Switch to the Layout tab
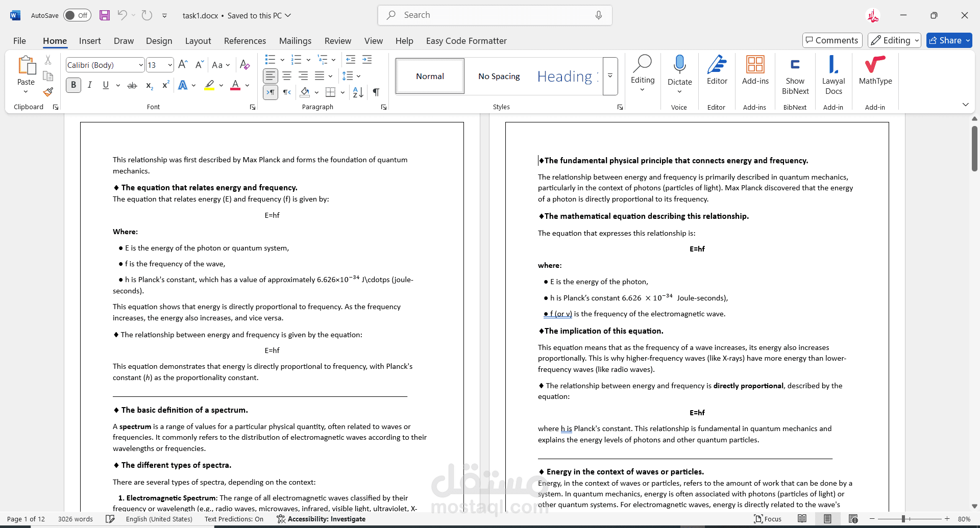 tap(198, 41)
